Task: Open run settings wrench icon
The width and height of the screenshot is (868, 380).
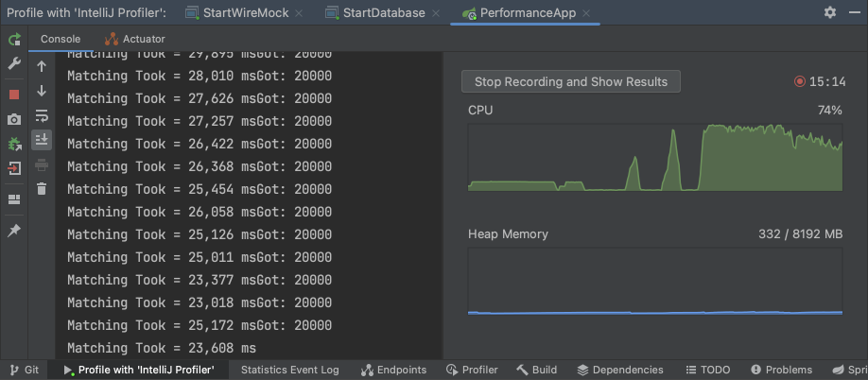Action: click(14, 63)
